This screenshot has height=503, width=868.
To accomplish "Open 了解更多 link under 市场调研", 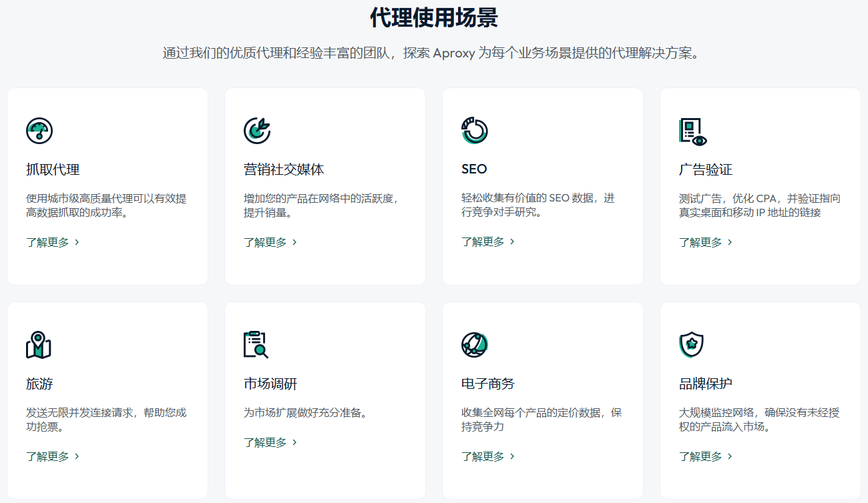I will coord(270,442).
